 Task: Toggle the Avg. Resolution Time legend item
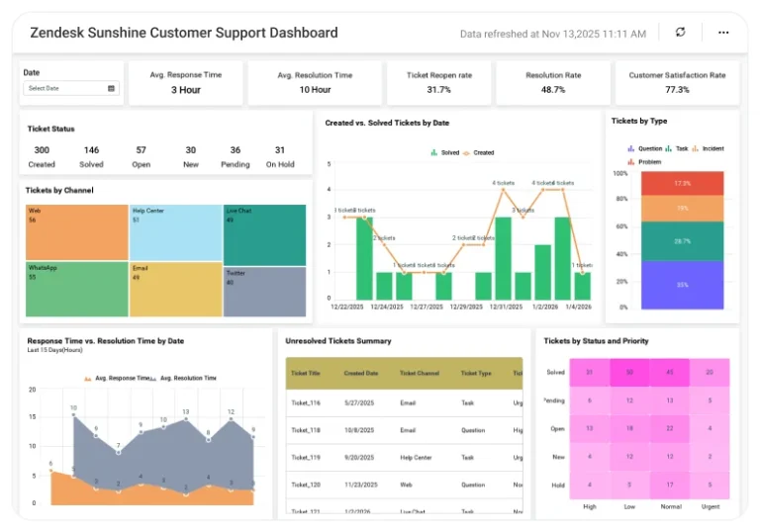(184, 378)
